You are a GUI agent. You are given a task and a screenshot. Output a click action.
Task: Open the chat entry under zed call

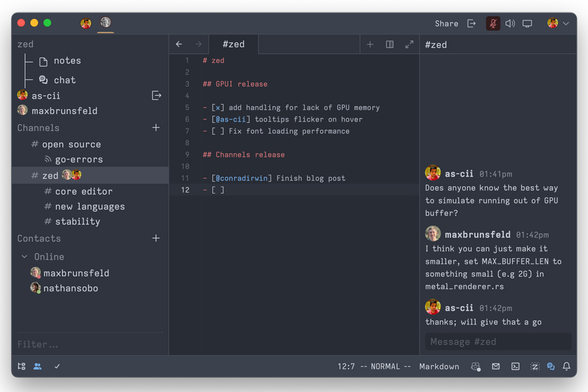58,80
